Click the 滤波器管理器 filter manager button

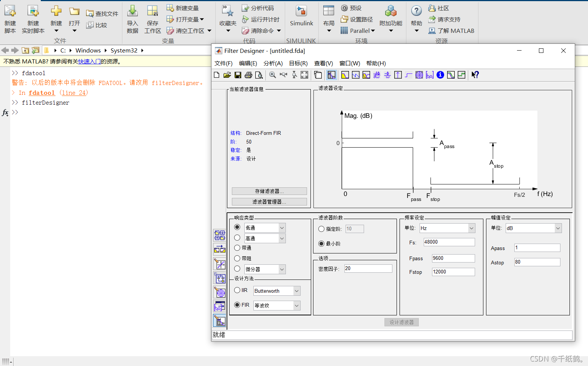[x=269, y=202]
